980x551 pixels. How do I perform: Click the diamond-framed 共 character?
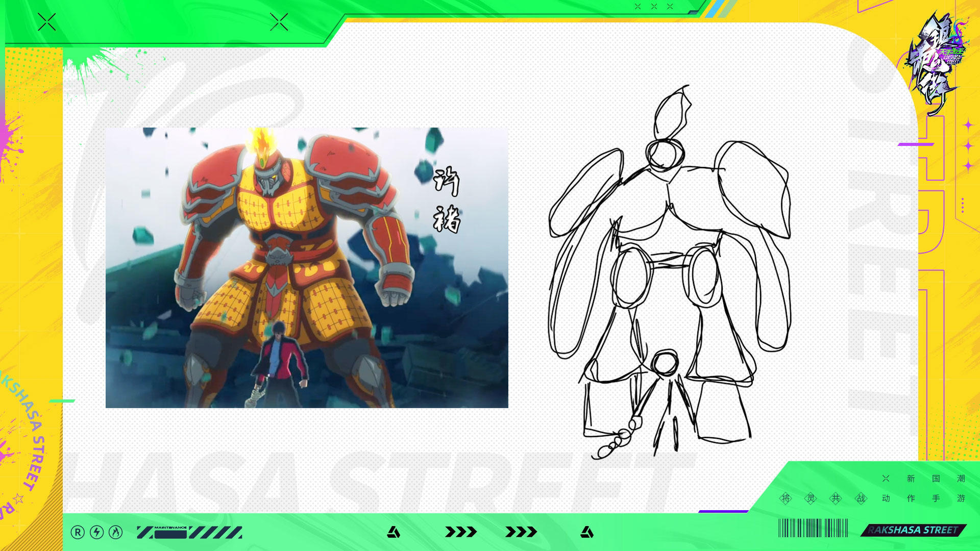[836, 498]
